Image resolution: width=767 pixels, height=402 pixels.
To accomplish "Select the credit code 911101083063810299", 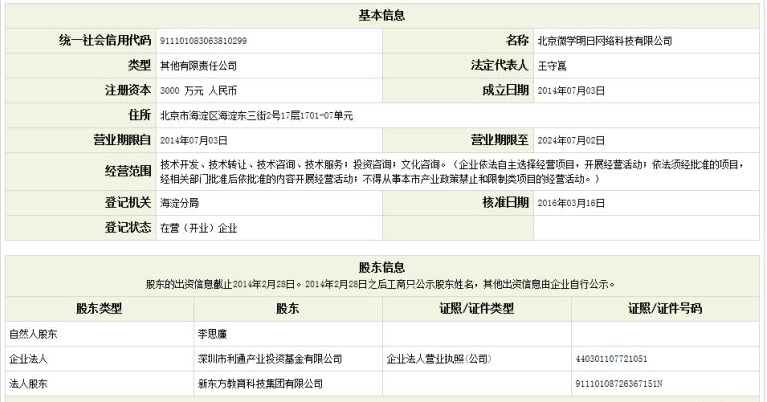I will [203, 41].
